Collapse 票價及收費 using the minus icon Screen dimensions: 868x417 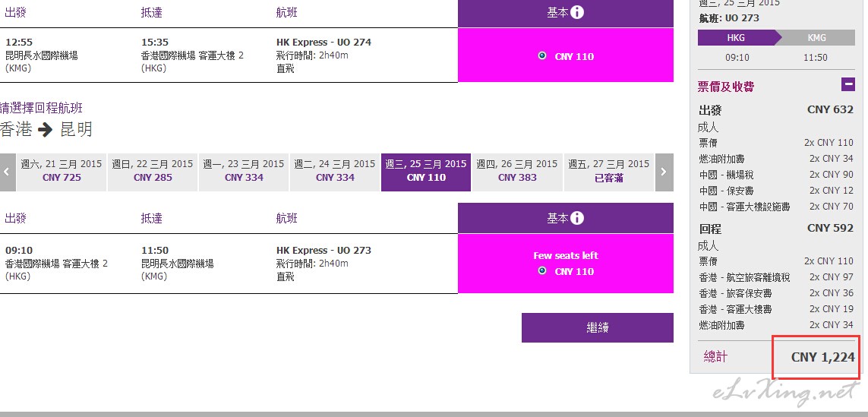[x=848, y=84]
